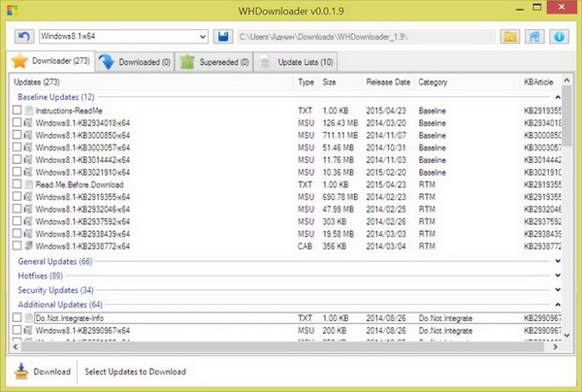Click package icon of Windows8.1-KB3021910-x64

tap(28, 172)
